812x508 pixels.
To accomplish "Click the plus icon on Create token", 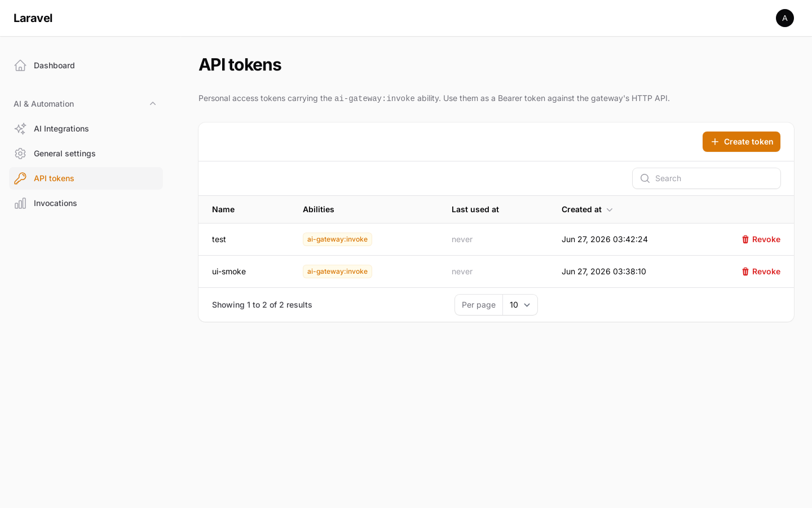I will tap(715, 142).
